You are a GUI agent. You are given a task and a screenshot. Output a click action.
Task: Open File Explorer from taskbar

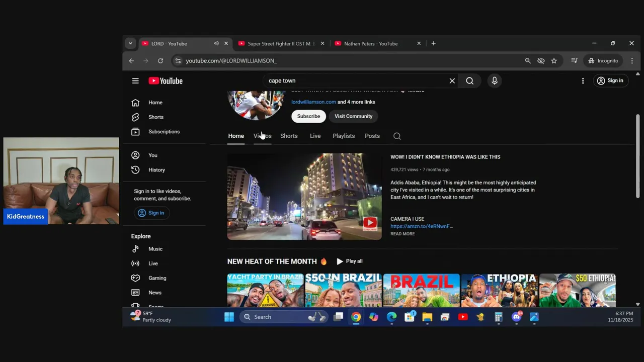427,317
